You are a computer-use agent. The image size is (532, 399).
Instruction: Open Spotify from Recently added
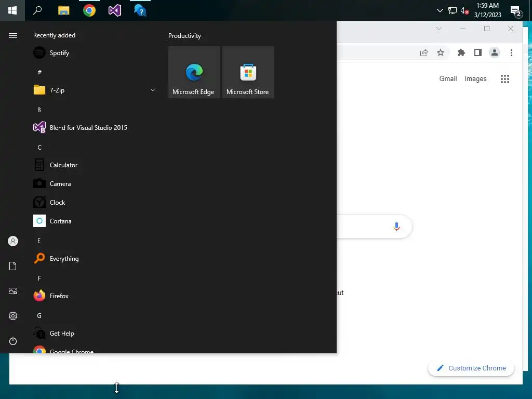94,53
